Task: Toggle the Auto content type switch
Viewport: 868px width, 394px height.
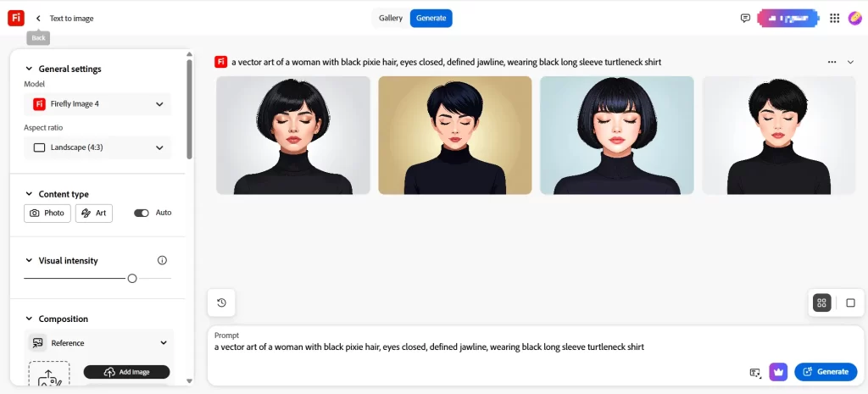Action: 142,213
